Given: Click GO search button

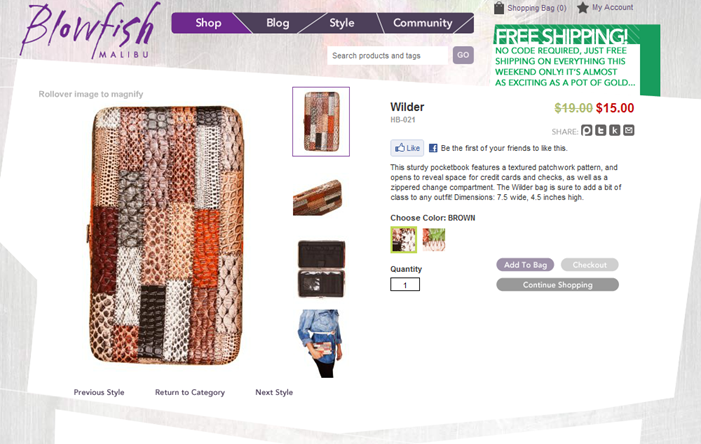Looking at the screenshot, I should pos(463,55).
